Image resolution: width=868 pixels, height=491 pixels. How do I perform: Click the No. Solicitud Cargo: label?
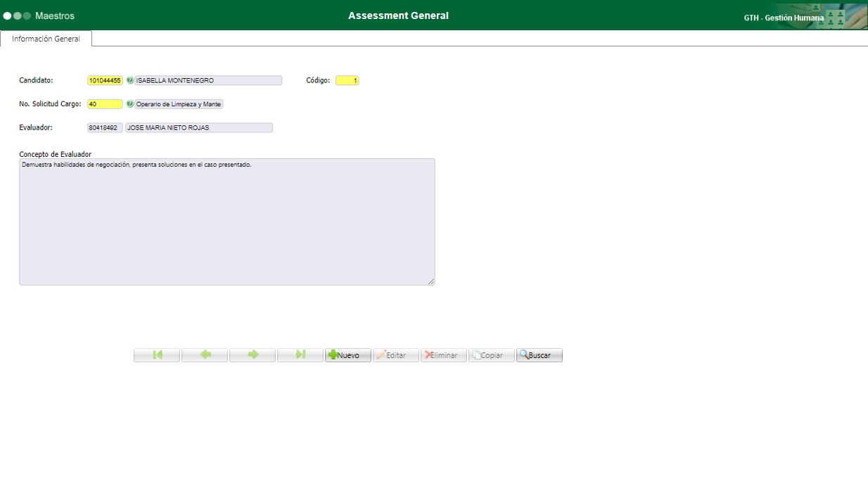[50, 104]
